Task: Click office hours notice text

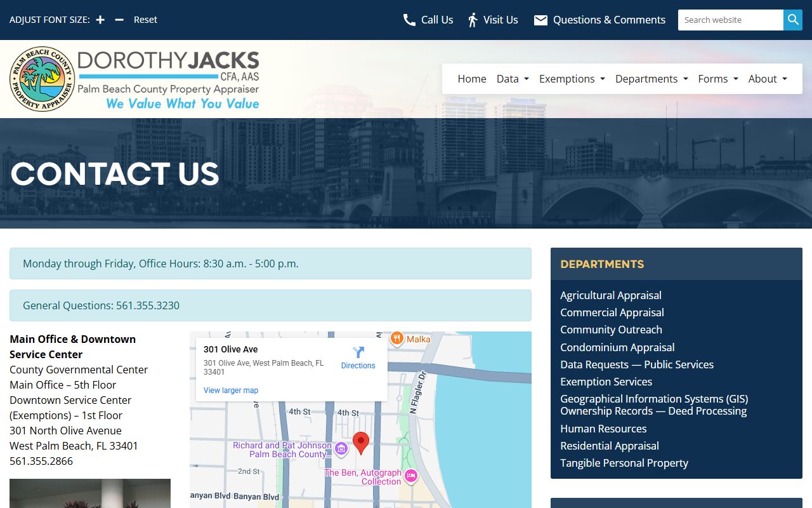Action: click(160, 264)
